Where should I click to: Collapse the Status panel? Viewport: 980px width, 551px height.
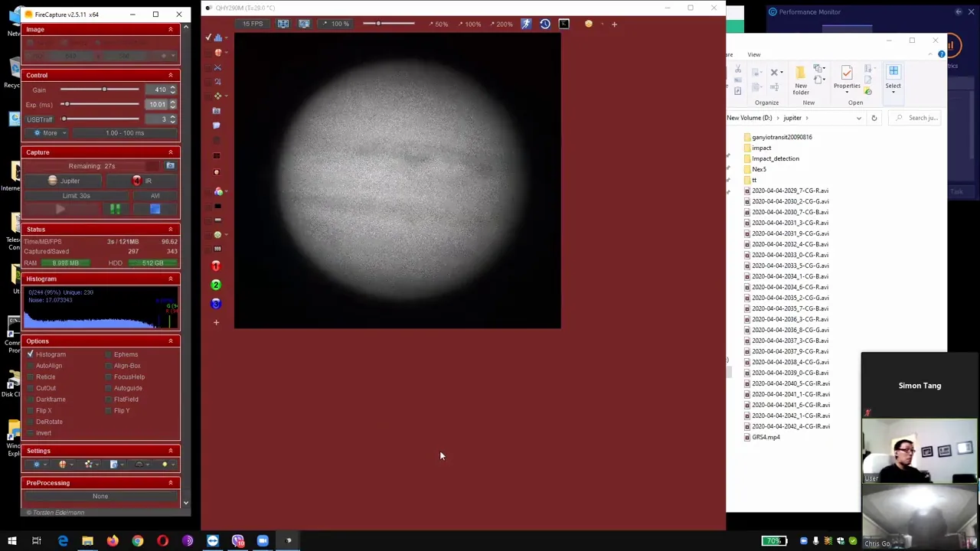pyautogui.click(x=171, y=230)
